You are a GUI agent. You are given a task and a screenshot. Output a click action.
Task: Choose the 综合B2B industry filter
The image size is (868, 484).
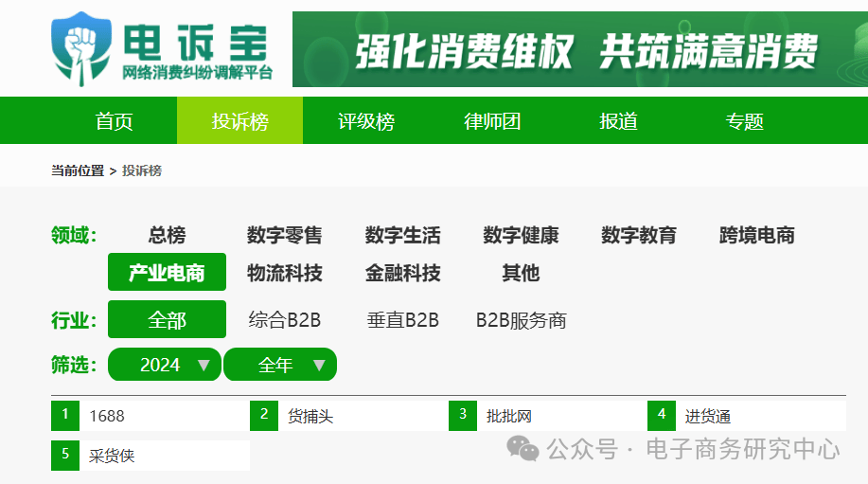(285, 320)
